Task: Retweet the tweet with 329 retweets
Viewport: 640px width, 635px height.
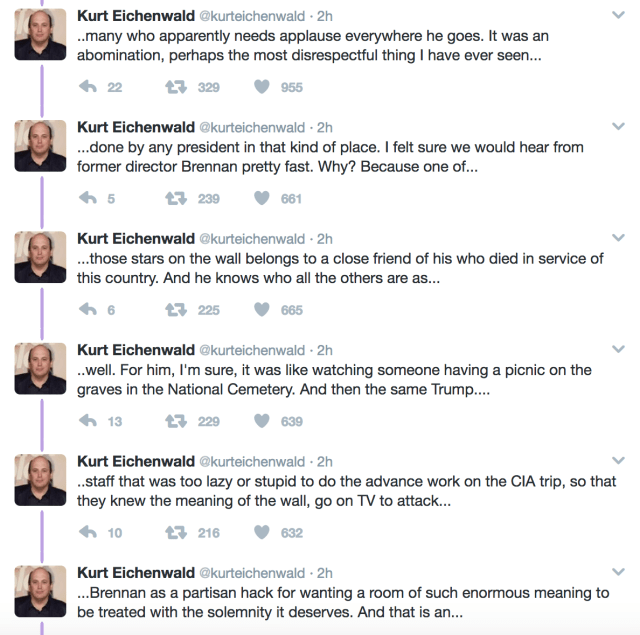Action: [x=174, y=87]
